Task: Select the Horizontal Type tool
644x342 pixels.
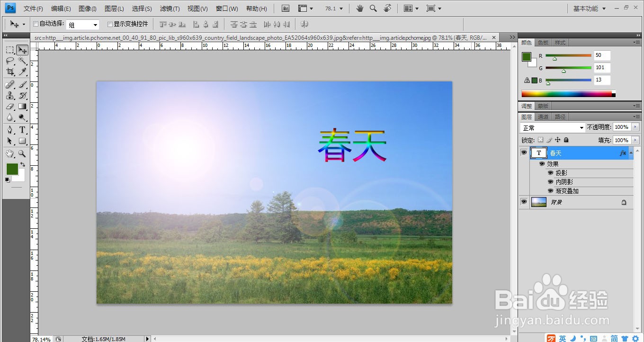Action: point(22,130)
